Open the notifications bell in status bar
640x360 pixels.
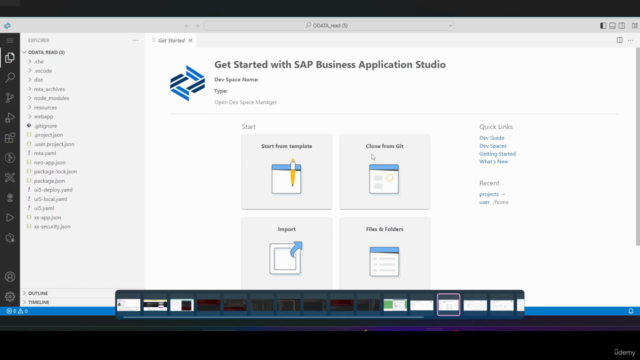coord(631,311)
